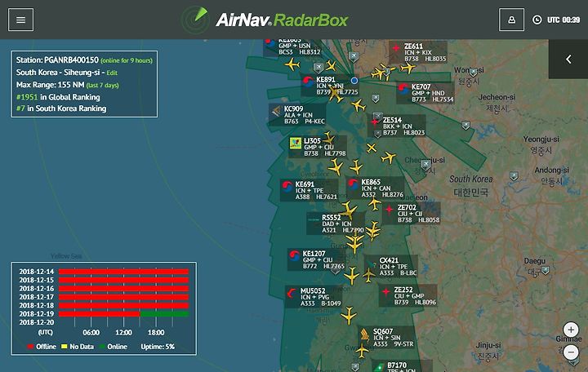This screenshot has width=588, height=372.
Task: Open the user account icon
Action: coord(511,20)
